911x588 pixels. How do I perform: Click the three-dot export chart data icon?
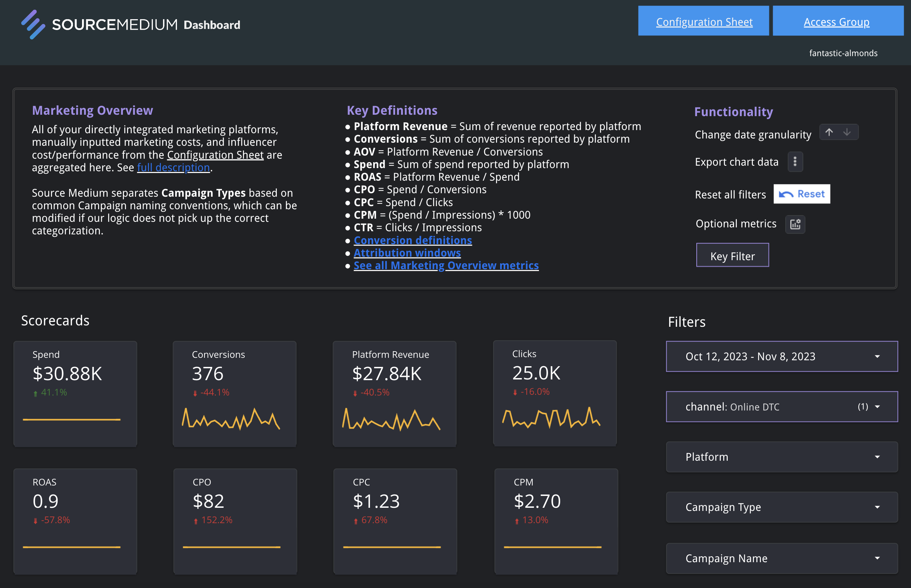point(795,161)
